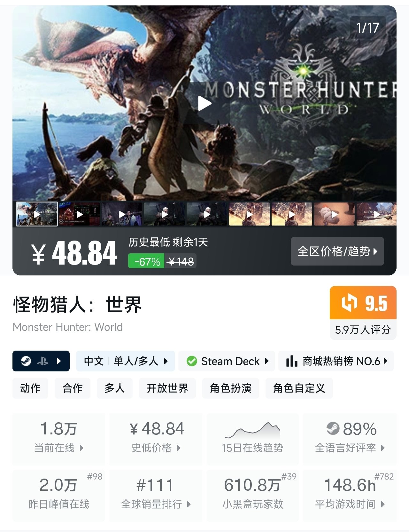Open 当前在线 1.8万 player stats
Screen dimensions: 409x532
pyautogui.click(x=59, y=439)
